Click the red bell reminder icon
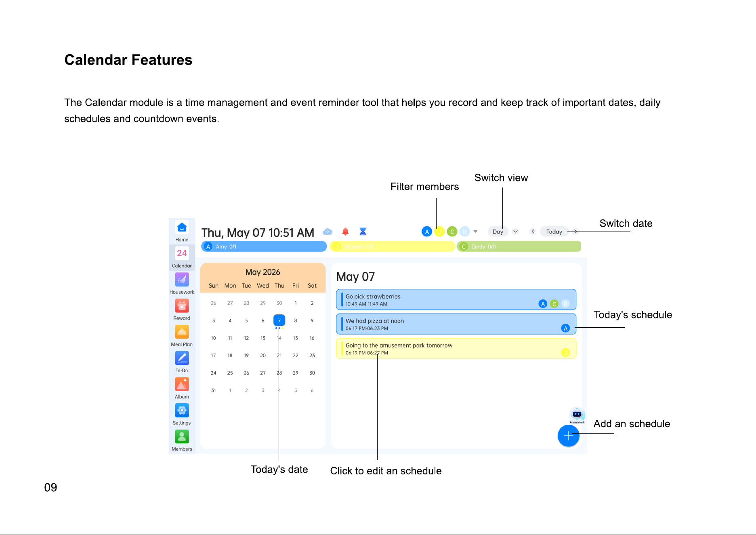Screen dimensions: 756x535 345,232
